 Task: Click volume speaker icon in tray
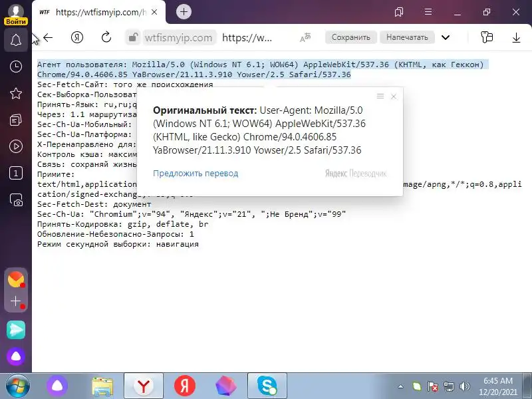click(x=464, y=386)
